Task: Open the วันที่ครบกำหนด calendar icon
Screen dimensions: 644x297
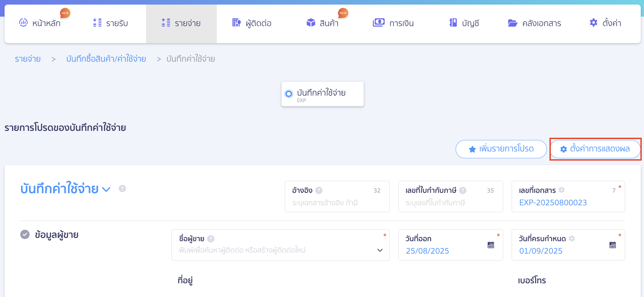Action: coord(613,245)
